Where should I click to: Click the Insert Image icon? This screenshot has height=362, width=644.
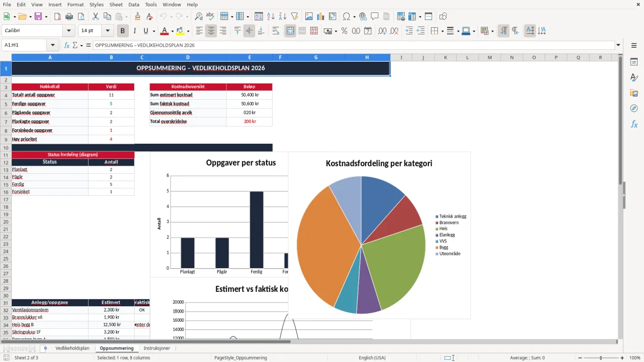[x=309, y=17]
